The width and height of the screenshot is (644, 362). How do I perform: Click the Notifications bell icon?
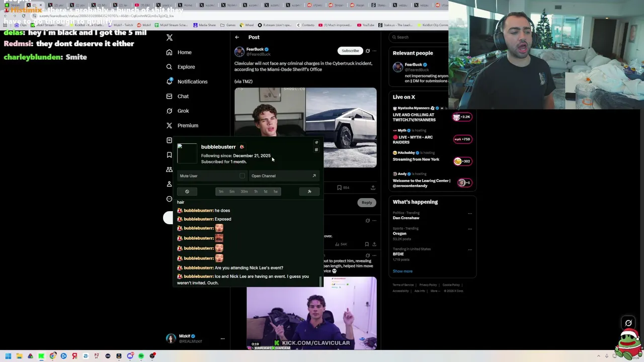click(170, 81)
